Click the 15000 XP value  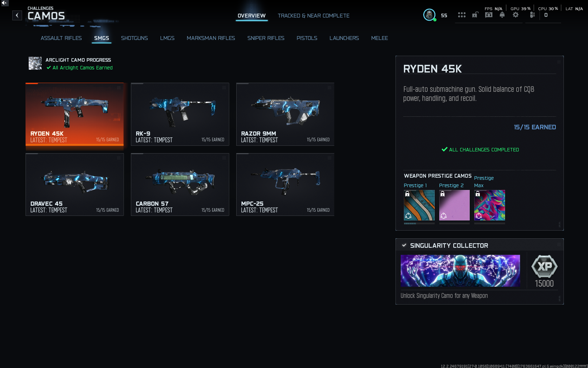tap(544, 284)
